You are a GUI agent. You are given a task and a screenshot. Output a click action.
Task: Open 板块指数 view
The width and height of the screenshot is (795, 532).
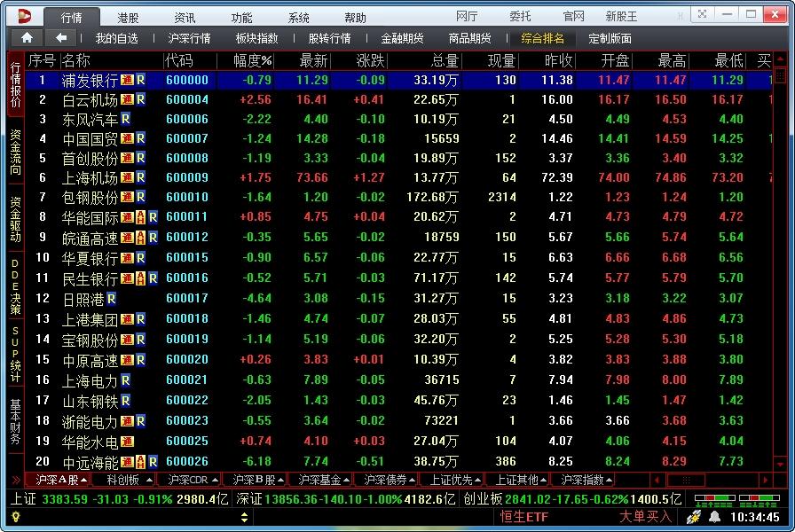click(x=256, y=38)
